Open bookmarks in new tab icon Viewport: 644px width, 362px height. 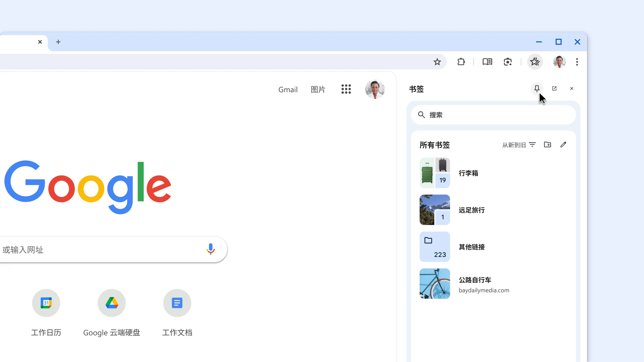(554, 89)
